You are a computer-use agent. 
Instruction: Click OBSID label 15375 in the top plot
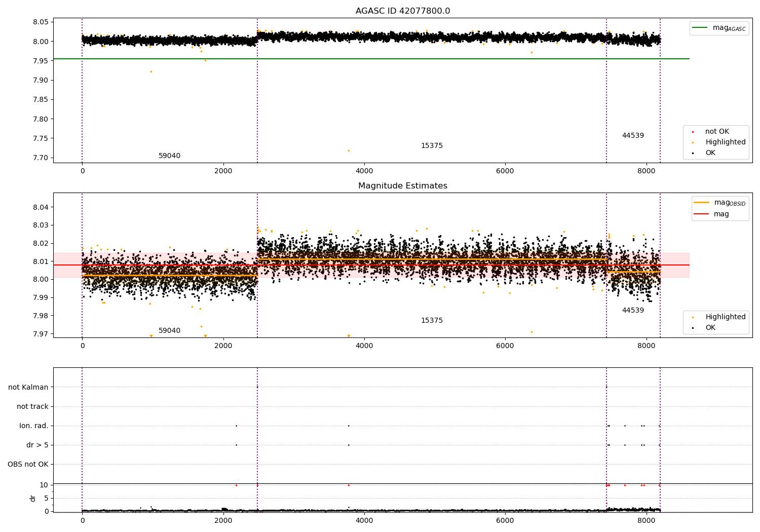coord(432,146)
